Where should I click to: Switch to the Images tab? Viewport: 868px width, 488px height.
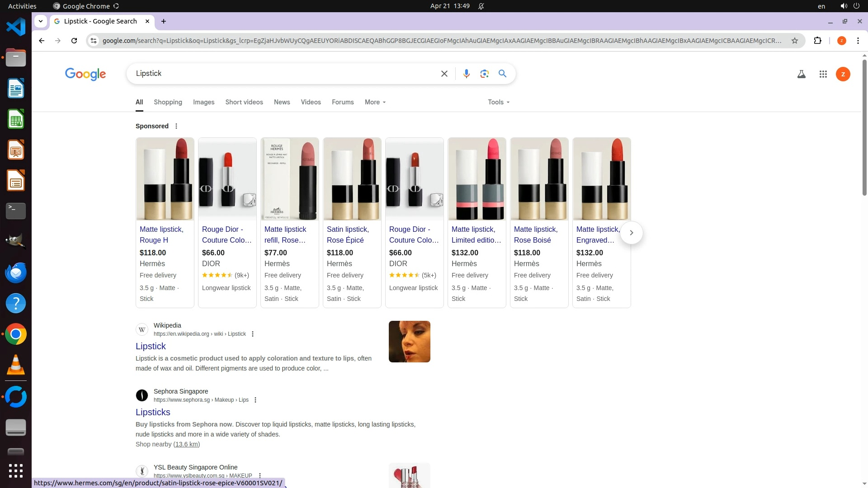(203, 102)
